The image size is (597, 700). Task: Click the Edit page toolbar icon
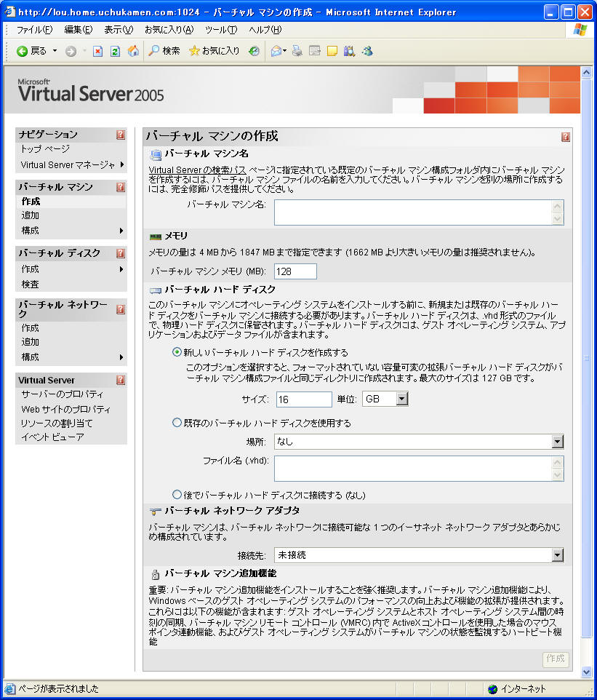(315, 52)
